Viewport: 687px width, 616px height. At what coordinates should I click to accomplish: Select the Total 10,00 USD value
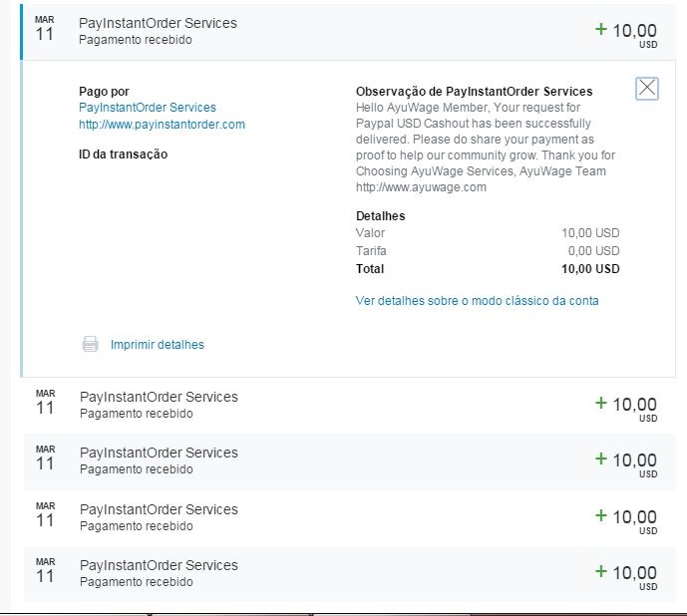tap(590, 269)
